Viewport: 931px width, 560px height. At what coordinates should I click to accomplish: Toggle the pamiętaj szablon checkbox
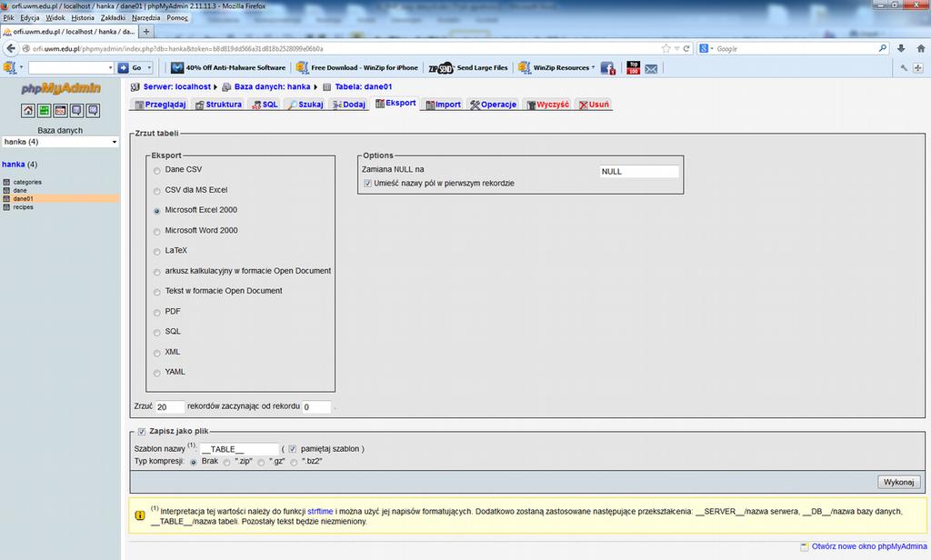tap(293, 449)
